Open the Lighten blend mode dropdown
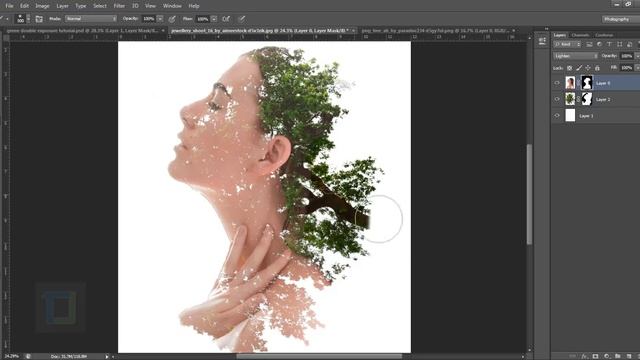Viewport: 640px width, 360px height. [x=576, y=56]
